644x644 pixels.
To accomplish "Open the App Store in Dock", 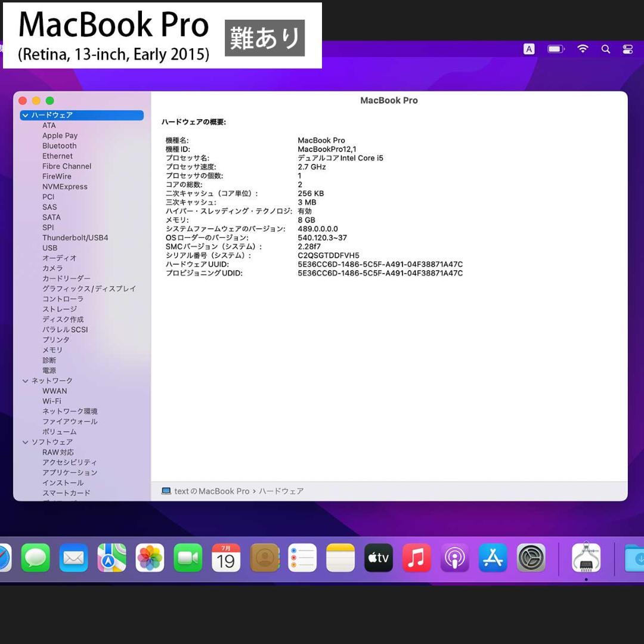I will (493, 558).
